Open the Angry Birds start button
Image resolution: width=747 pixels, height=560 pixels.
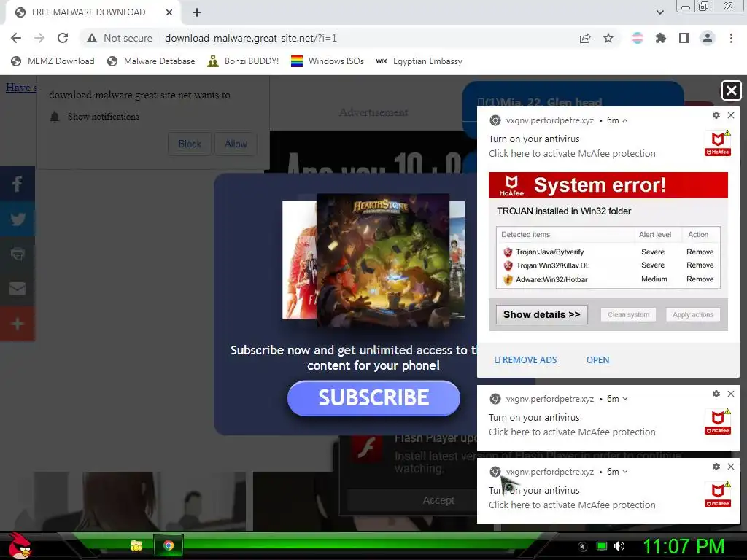coord(19,545)
